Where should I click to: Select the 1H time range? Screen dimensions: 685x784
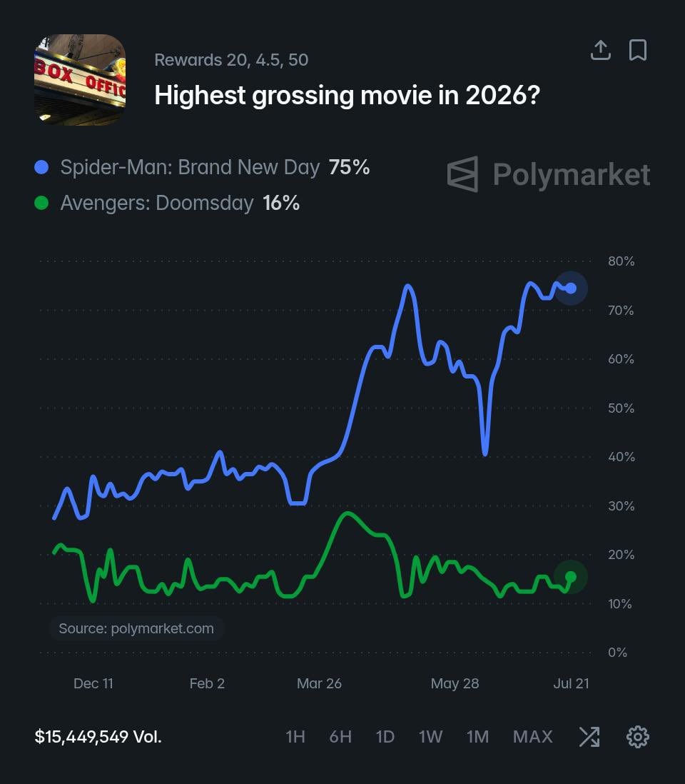click(x=295, y=737)
